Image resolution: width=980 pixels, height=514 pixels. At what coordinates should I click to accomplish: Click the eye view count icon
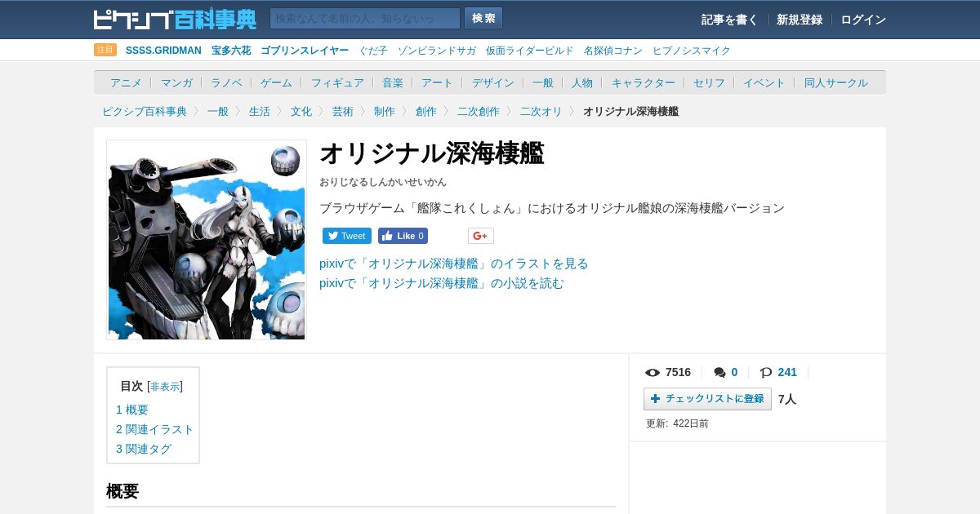[x=653, y=373]
